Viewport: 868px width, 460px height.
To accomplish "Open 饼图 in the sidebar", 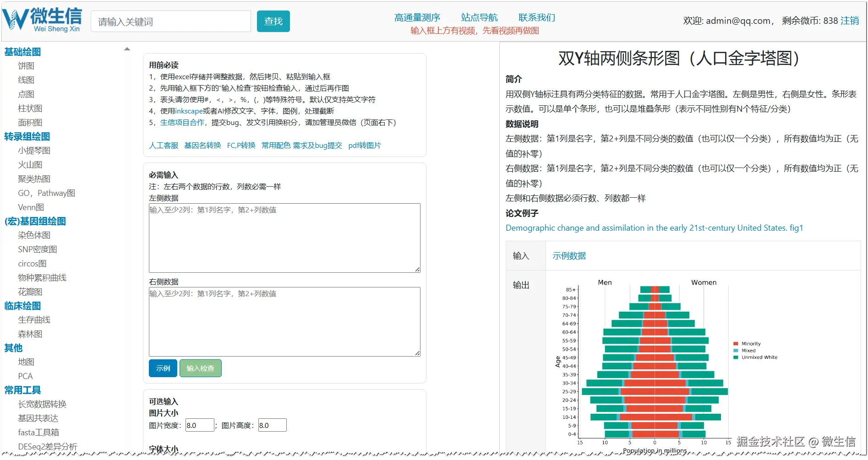I will tap(26, 66).
